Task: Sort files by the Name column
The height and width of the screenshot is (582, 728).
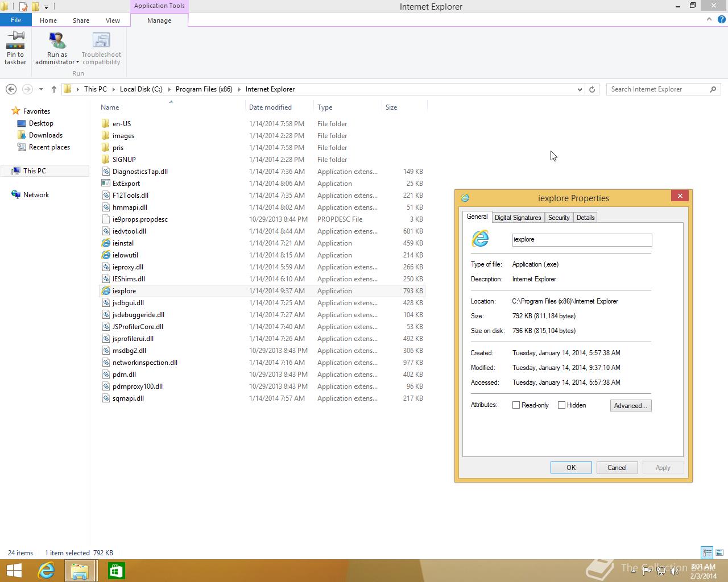Action: click(171, 107)
